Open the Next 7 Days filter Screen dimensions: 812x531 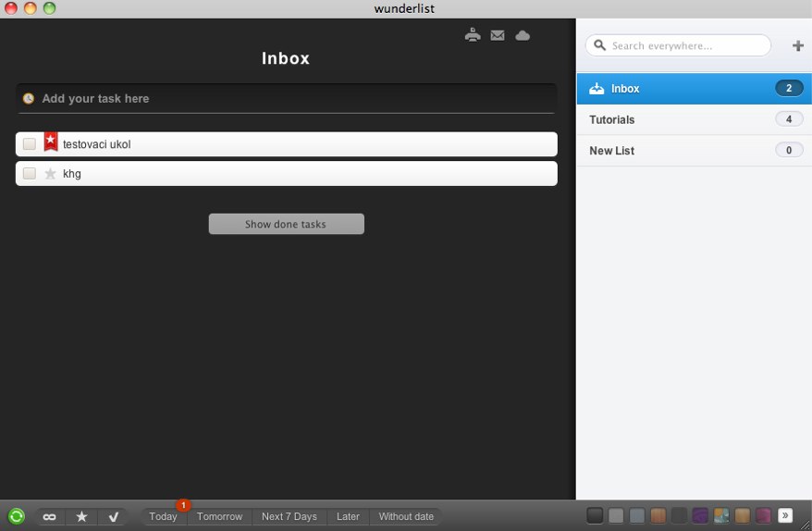[289, 516]
